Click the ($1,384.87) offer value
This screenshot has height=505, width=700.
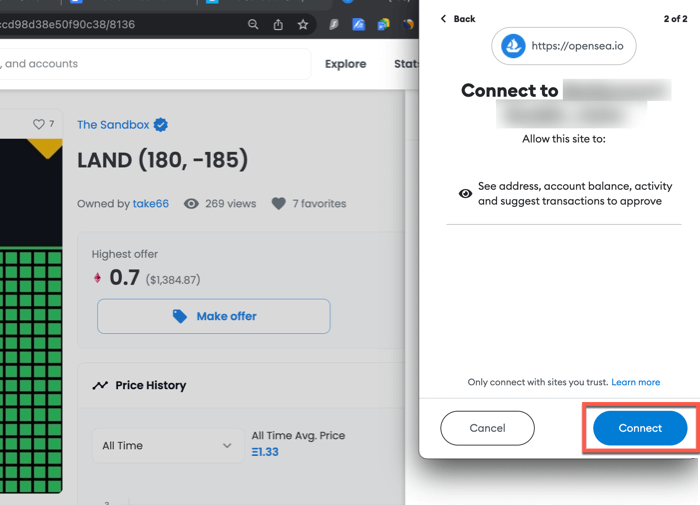(x=173, y=280)
